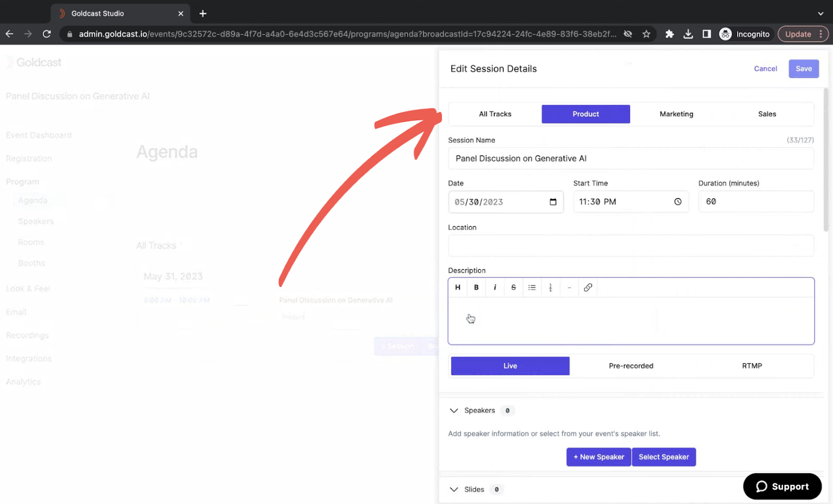Image resolution: width=833 pixels, height=504 pixels.
Task: Go back in browser history
Action: [9, 34]
